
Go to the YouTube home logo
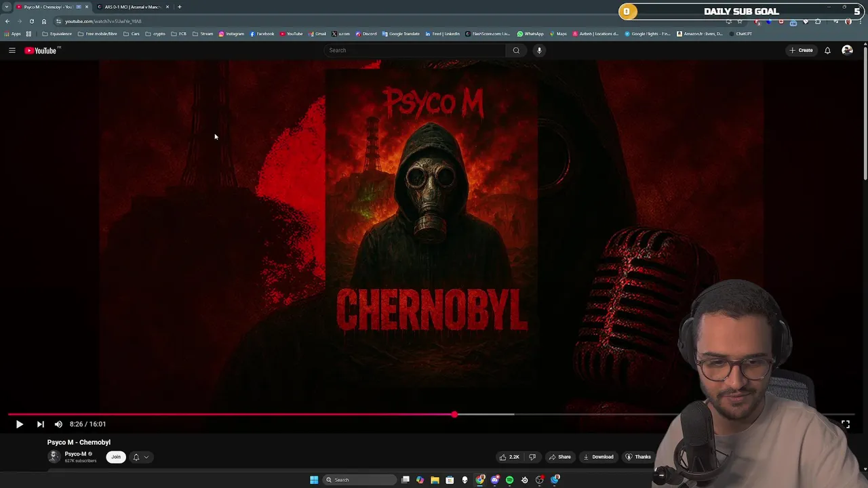[x=42, y=50]
